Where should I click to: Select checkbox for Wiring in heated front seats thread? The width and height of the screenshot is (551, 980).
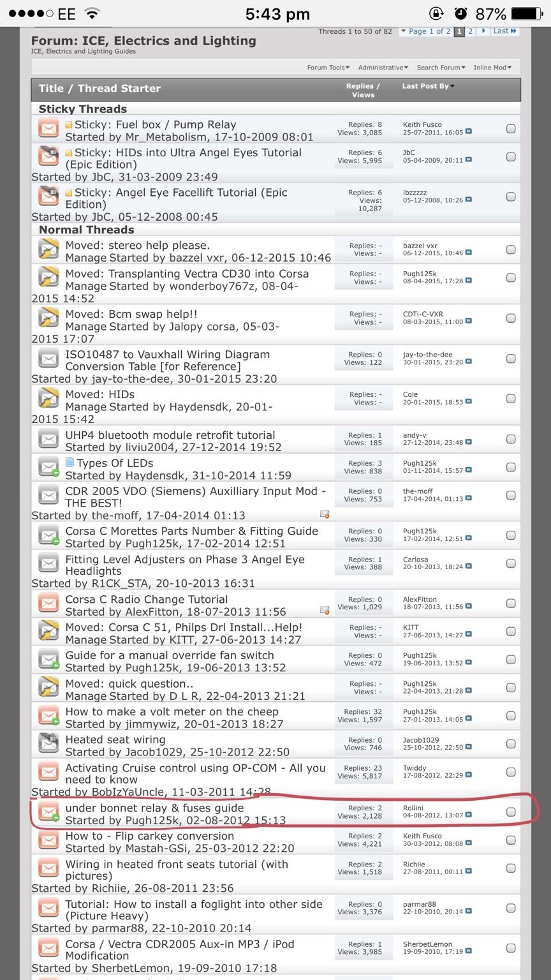tap(511, 868)
